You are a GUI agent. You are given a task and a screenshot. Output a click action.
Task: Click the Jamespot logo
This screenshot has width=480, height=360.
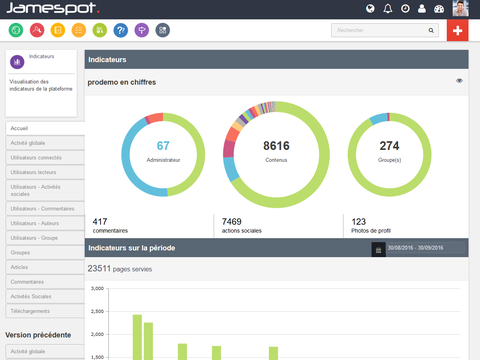[53, 8]
